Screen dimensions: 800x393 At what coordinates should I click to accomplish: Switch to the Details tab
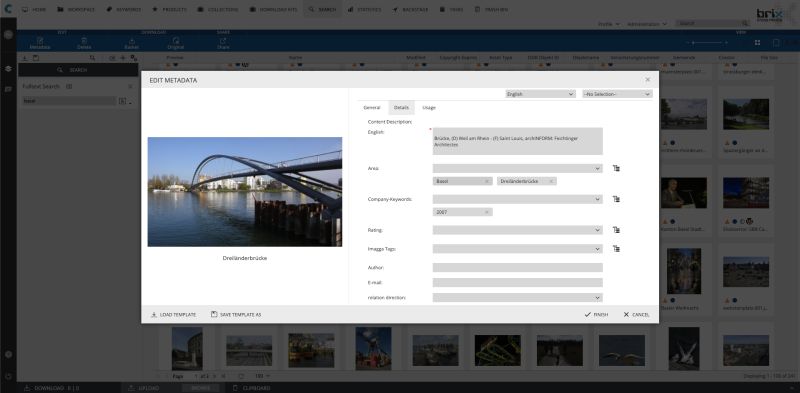pyautogui.click(x=402, y=108)
